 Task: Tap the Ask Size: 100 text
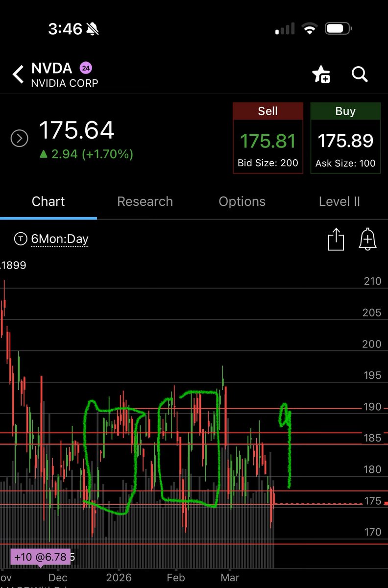[x=345, y=163]
